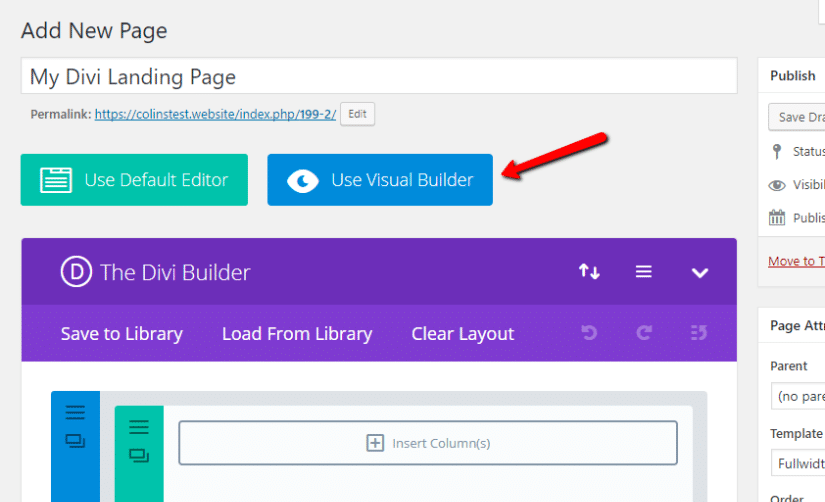
Task: Open Divi Builder settings hamburger icon
Action: pyautogui.click(x=643, y=272)
